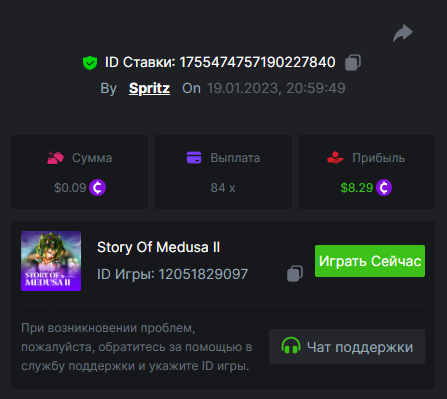Click the share arrow icon

(403, 33)
